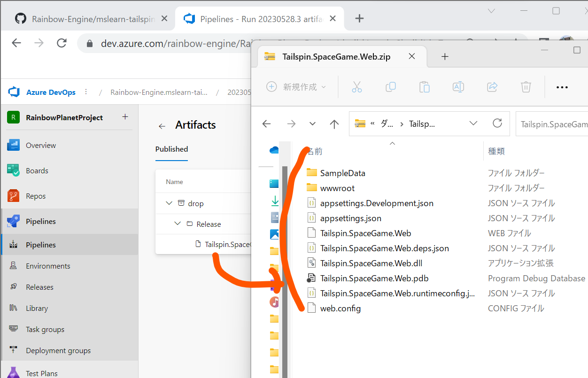Expand the Explorer address bar history dropdown
Screen dimensions: 588x378
tap(473, 123)
